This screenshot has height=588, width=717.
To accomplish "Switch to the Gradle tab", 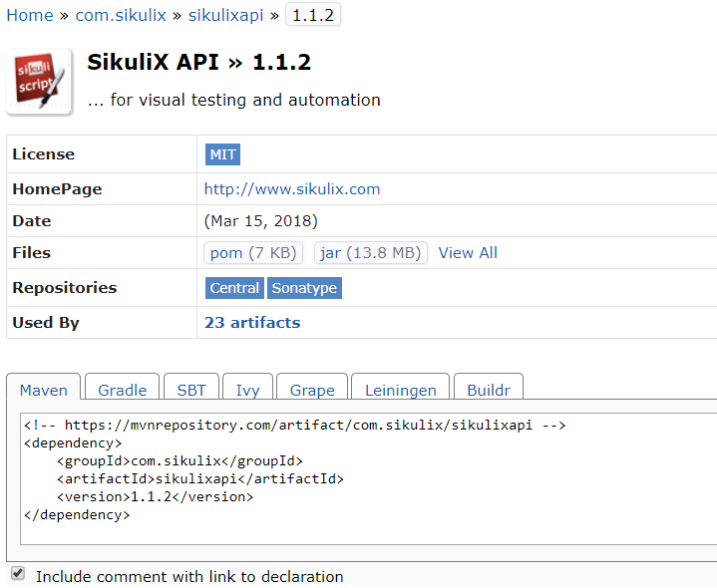I will coord(123,387).
